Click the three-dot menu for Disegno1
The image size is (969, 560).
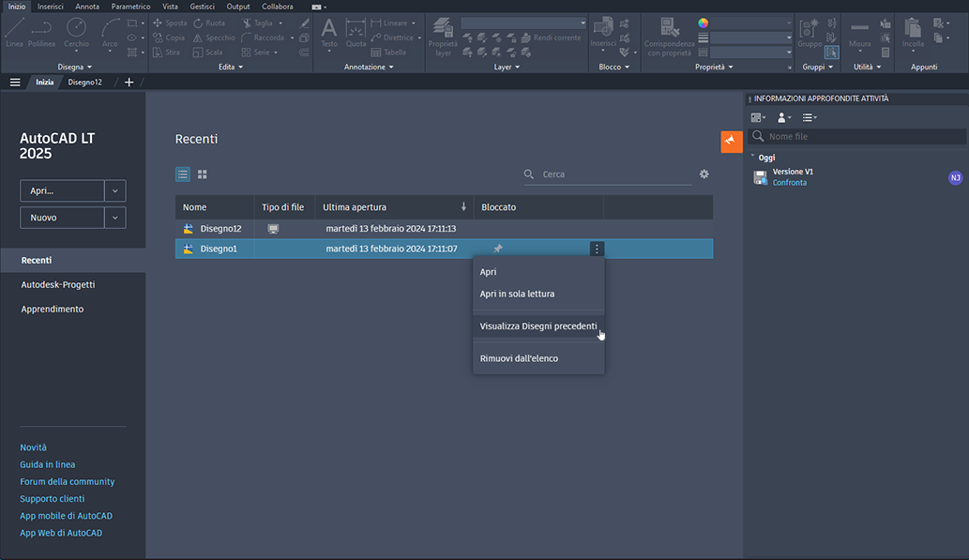(597, 249)
